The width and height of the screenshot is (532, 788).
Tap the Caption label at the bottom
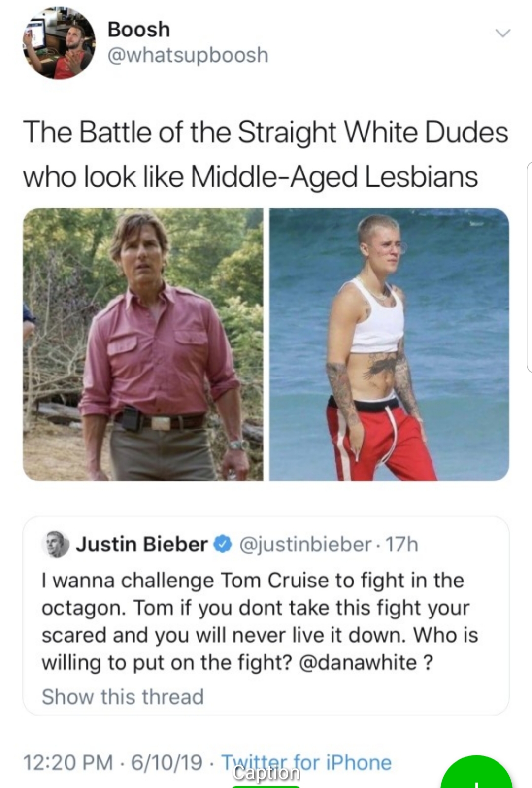pos(266,773)
